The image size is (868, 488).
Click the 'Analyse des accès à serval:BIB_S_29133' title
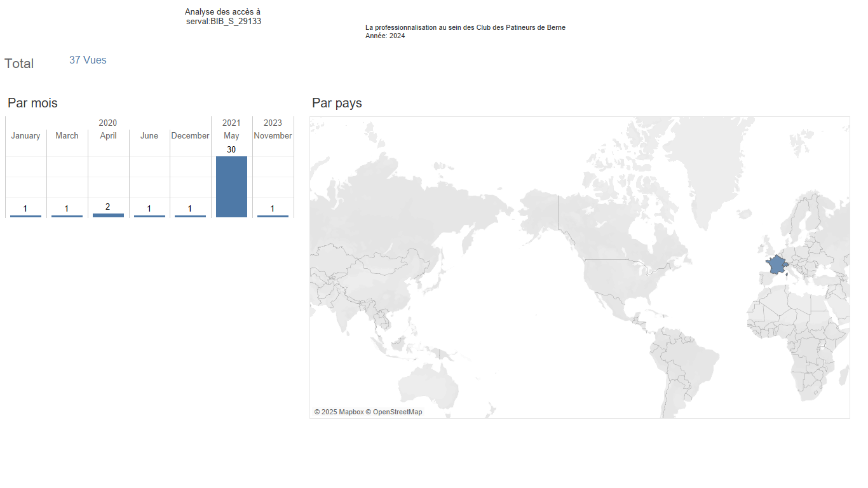coord(223,17)
